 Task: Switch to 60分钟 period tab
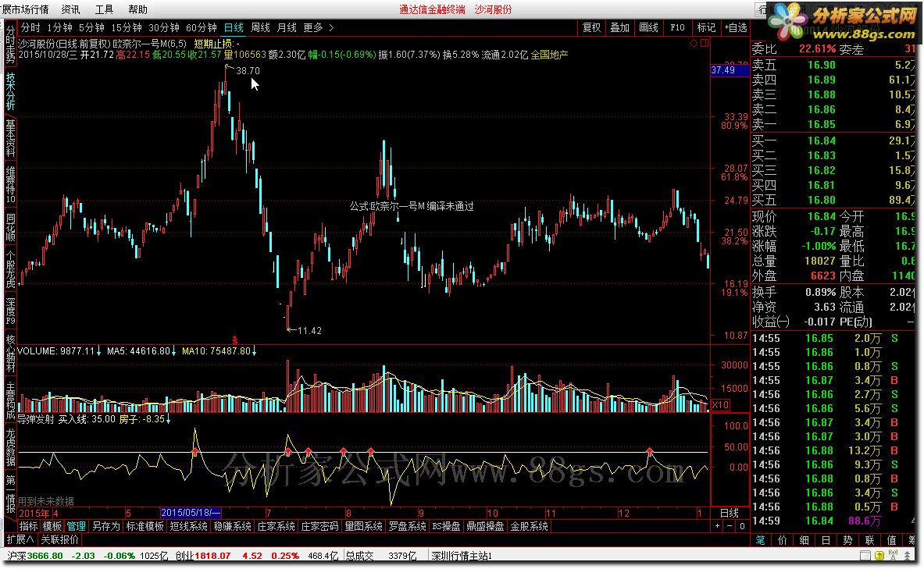point(202,27)
